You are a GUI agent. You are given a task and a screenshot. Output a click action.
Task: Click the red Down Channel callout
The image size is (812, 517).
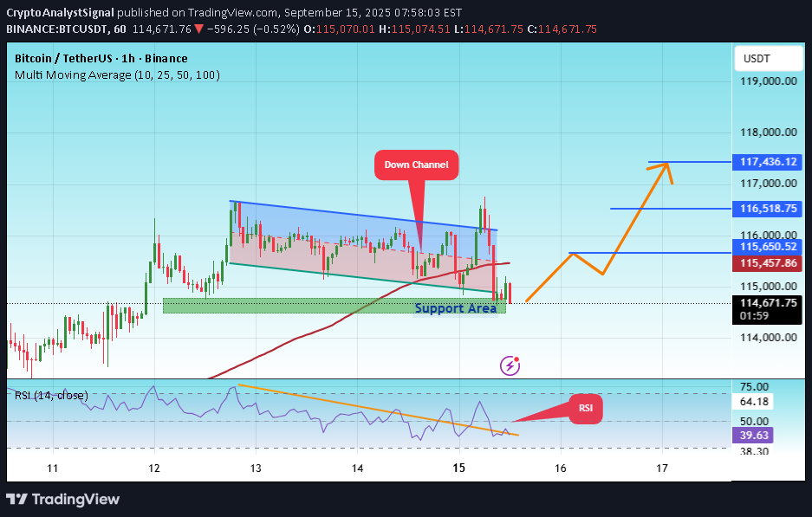416,165
